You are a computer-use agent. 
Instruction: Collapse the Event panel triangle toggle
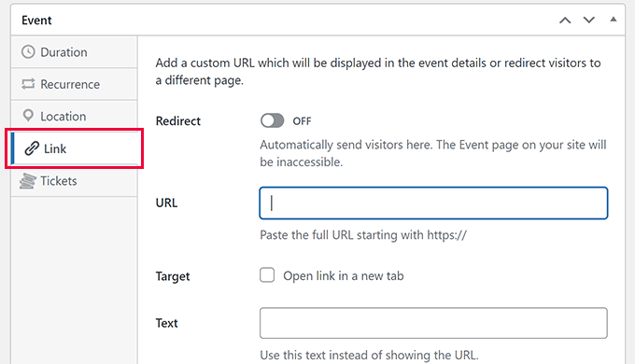[614, 19]
